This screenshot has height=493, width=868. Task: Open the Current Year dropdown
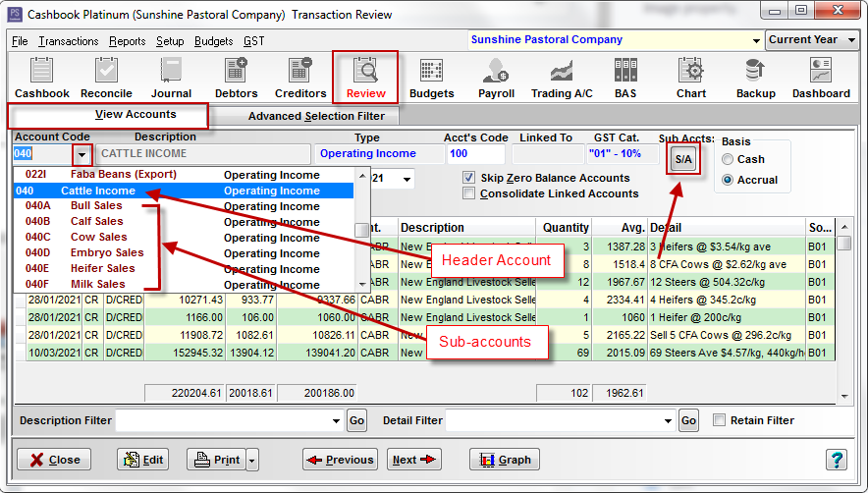[x=851, y=40]
